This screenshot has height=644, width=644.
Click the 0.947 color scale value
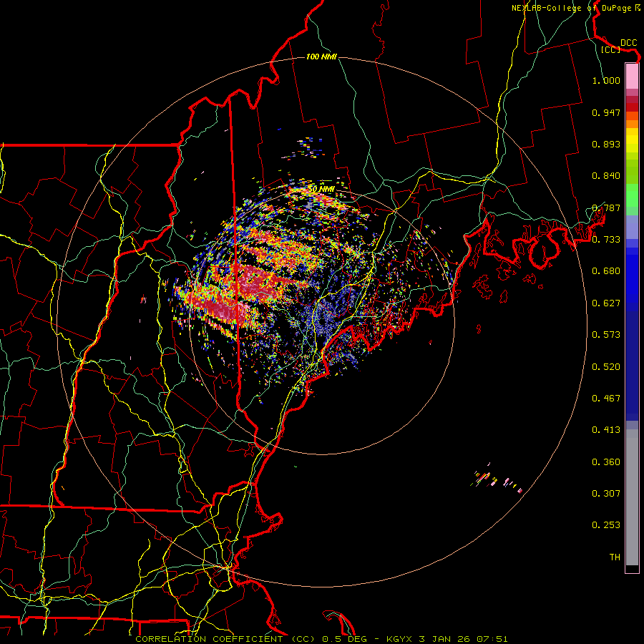click(x=606, y=112)
